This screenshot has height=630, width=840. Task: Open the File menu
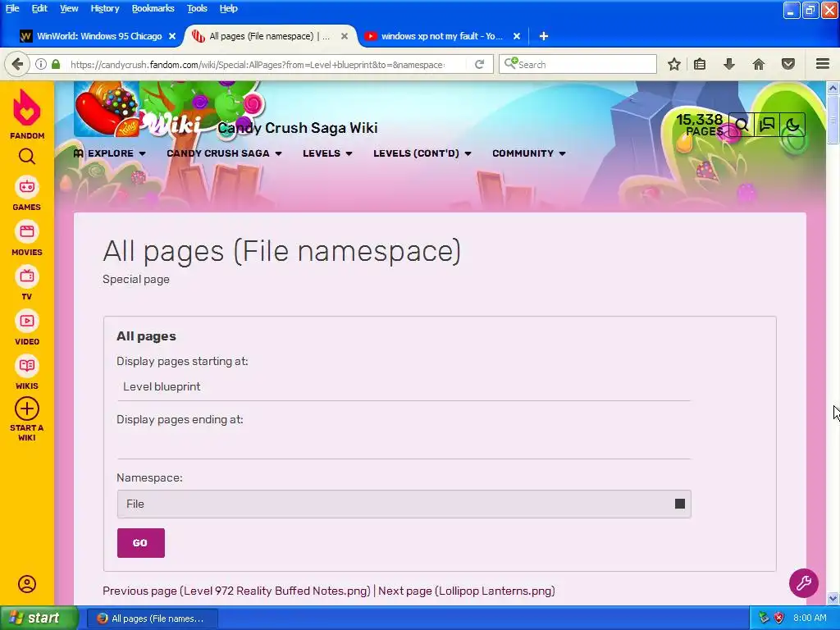(x=12, y=8)
